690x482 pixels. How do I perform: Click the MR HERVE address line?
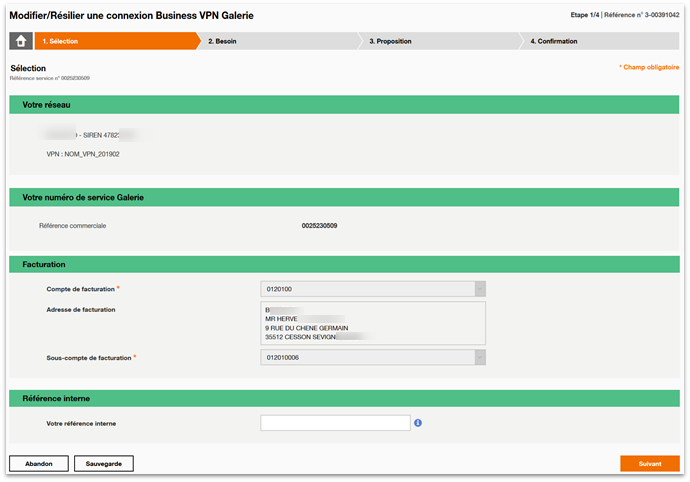281,319
